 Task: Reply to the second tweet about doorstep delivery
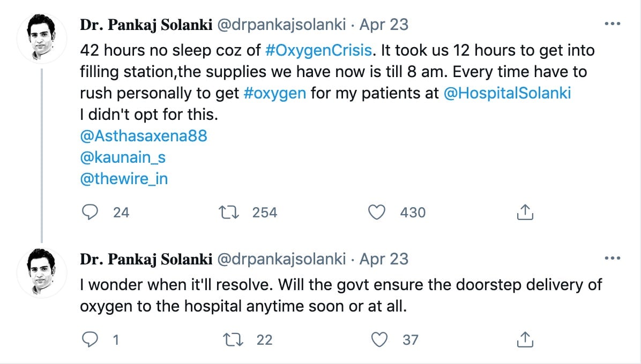[x=90, y=339]
